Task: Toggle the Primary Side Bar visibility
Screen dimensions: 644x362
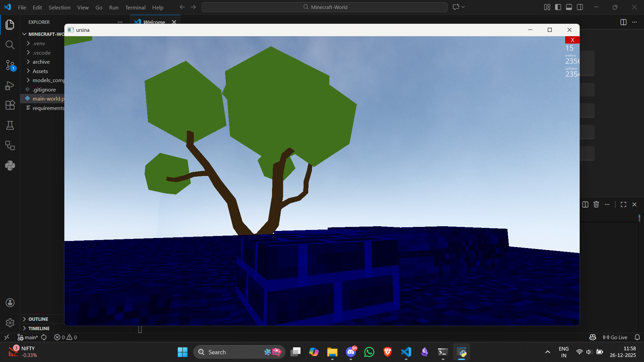Action: pos(558,7)
